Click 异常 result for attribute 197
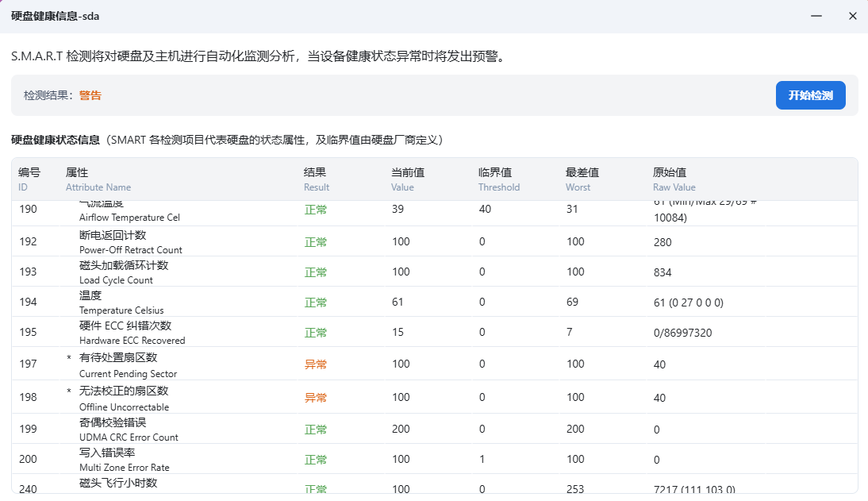Viewport: 868px width, 501px height. click(x=316, y=364)
